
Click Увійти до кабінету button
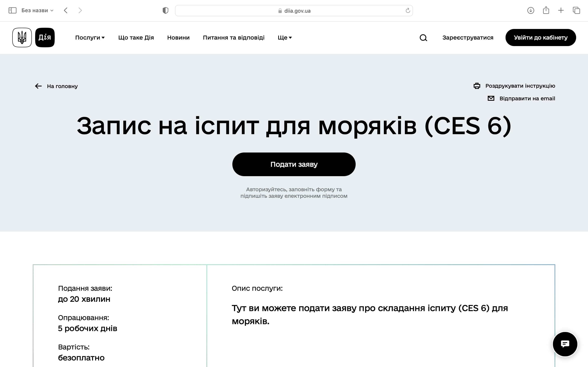coord(540,38)
